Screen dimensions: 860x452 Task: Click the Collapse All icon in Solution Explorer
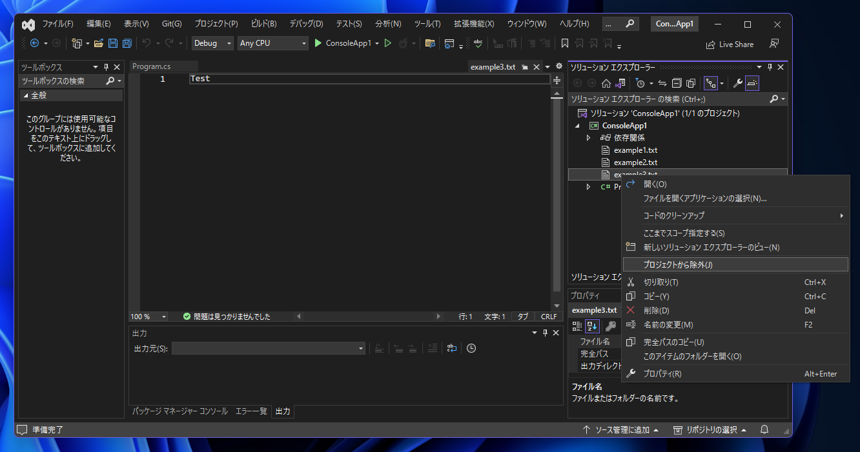[x=677, y=83]
